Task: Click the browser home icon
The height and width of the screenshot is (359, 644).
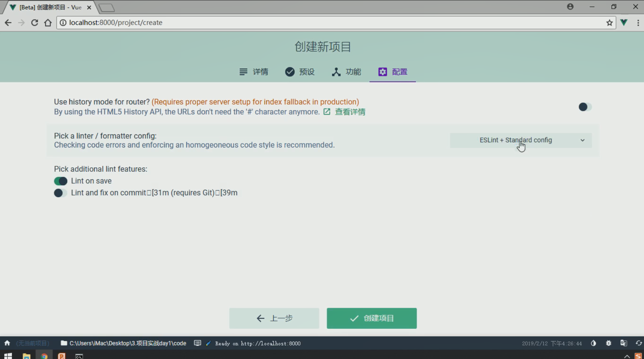Action: [x=48, y=23]
